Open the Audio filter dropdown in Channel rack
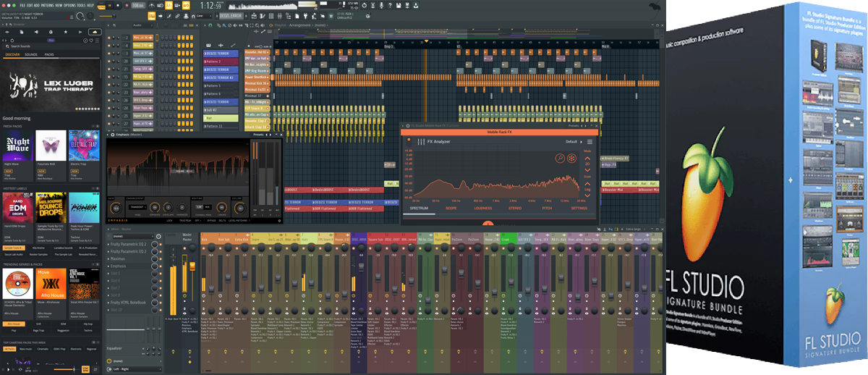The height and width of the screenshot is (375, 868). 143,25
